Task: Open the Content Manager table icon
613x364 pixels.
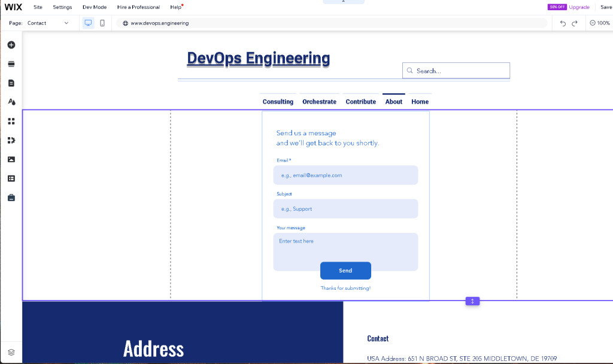Action: pyautogui.click(x=11, y=178)
